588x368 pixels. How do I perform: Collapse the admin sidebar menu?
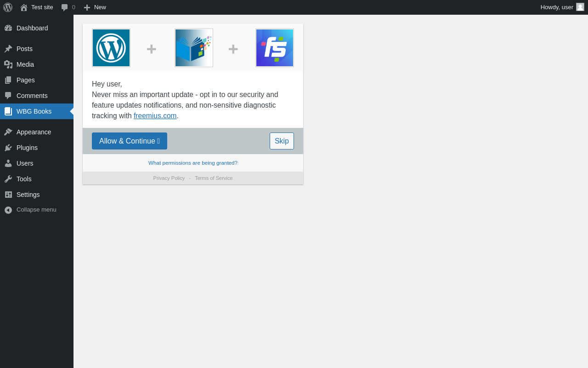coord(37,210)
